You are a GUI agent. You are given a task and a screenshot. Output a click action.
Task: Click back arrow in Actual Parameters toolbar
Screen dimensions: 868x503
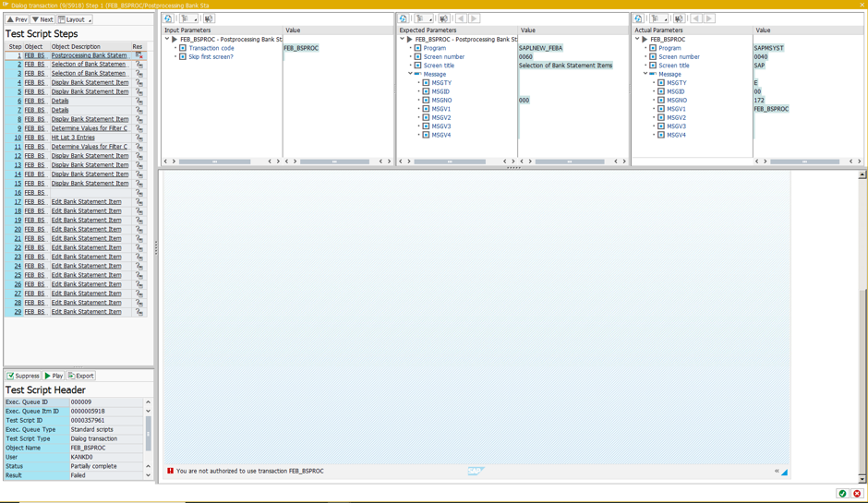[x=696, y=18]
